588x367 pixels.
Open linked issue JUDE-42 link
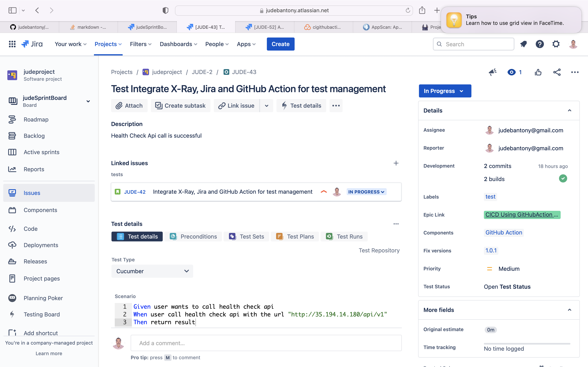pyautogui.click(x=135, y=192)
